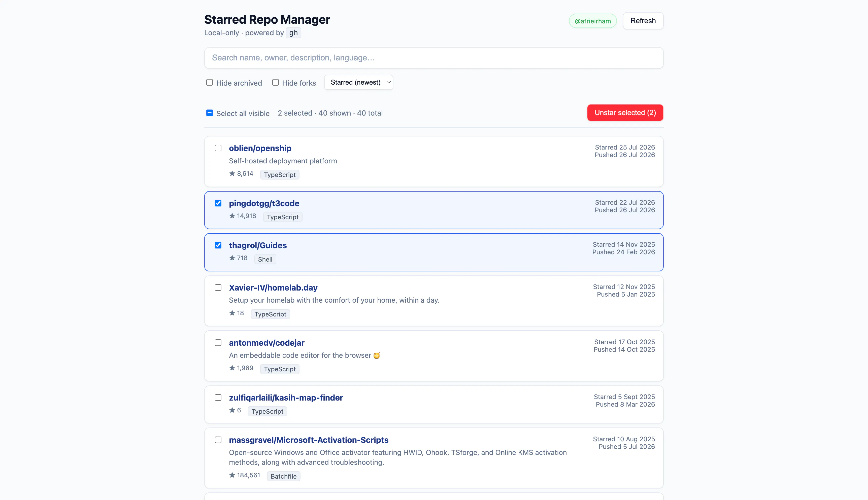This screenshot has width=868, height=500.
Task: Open the pingdotgg/t3code repo link
Action: tap(264, 203)
